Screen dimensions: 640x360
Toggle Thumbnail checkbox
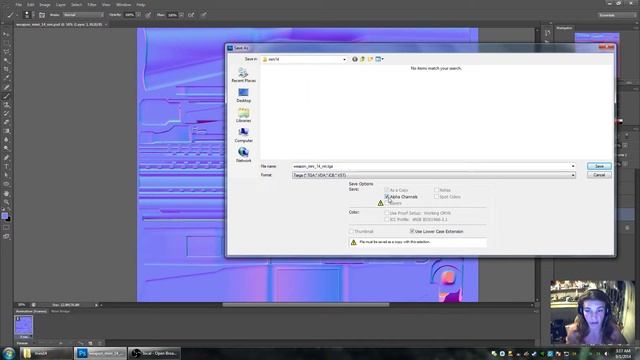[x=351, y=231]
